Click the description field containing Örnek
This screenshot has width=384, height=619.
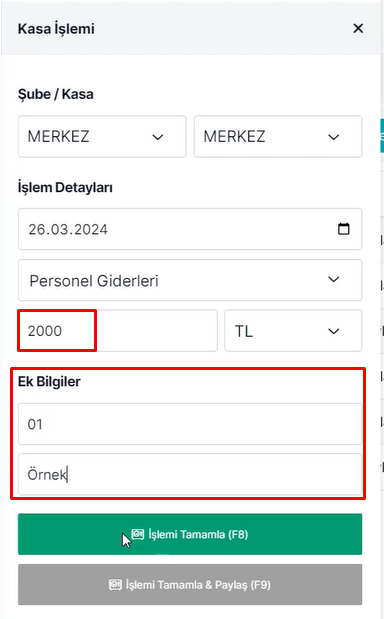[190, 474]
